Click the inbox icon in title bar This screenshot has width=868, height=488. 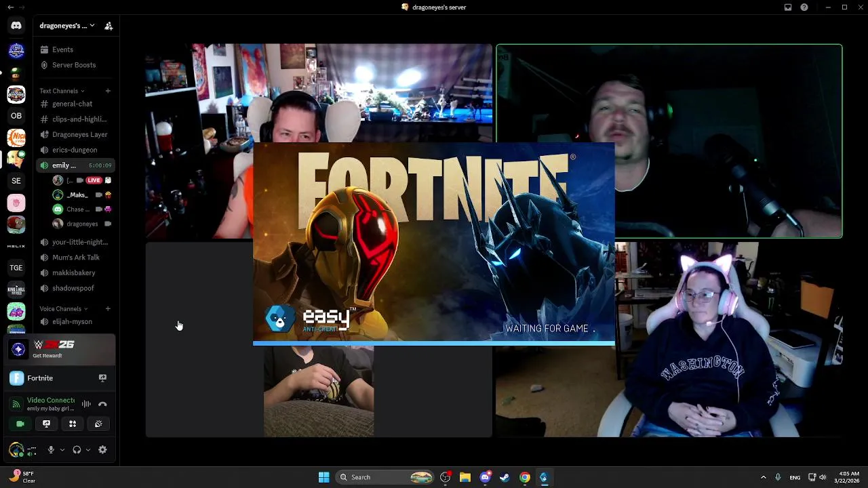[x=788, y=7]
